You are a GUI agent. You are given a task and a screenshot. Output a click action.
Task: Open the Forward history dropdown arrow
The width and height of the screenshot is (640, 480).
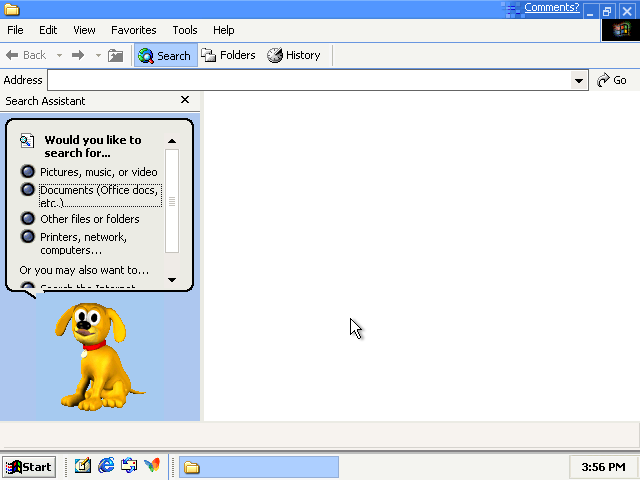[98, 55]
